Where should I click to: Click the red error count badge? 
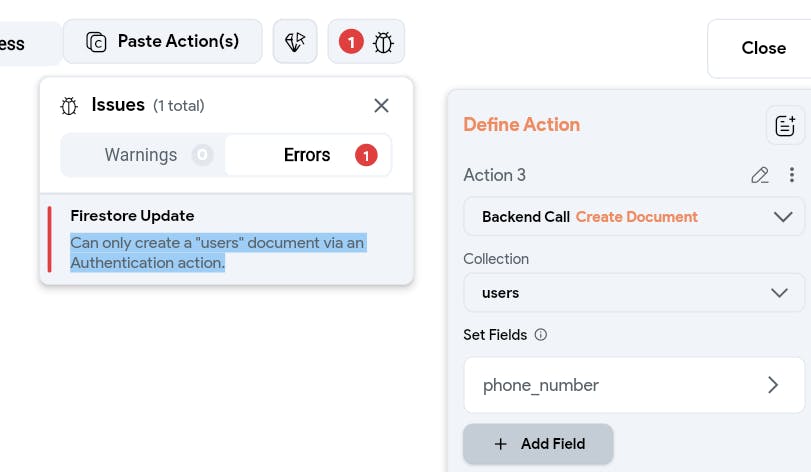coord(350,42)
